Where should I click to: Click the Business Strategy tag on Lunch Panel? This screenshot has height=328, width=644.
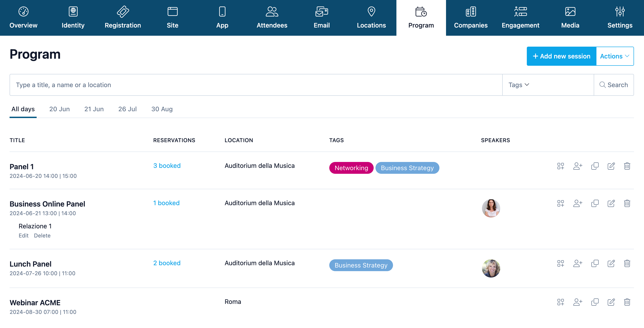pyautogui.click(x=361, y=265)
